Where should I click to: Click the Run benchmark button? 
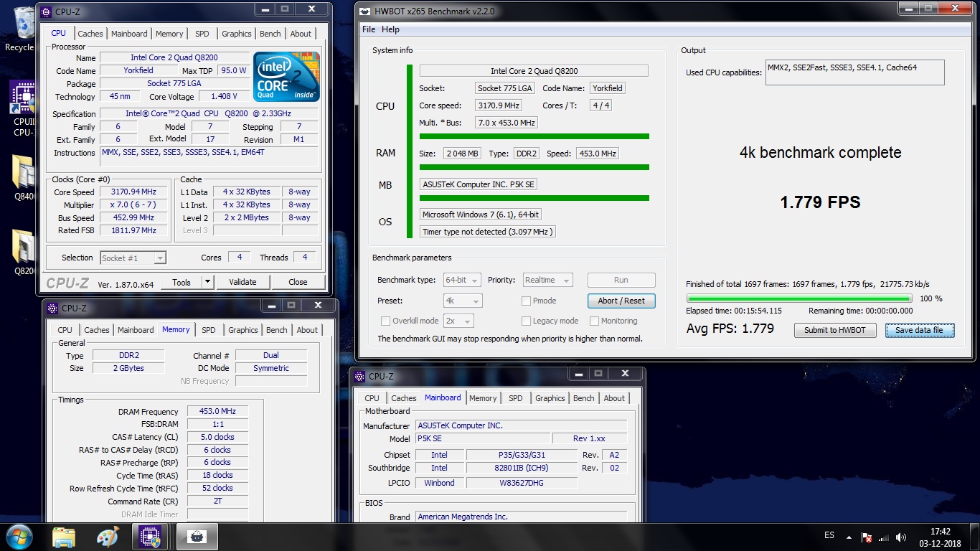point(621,280)
